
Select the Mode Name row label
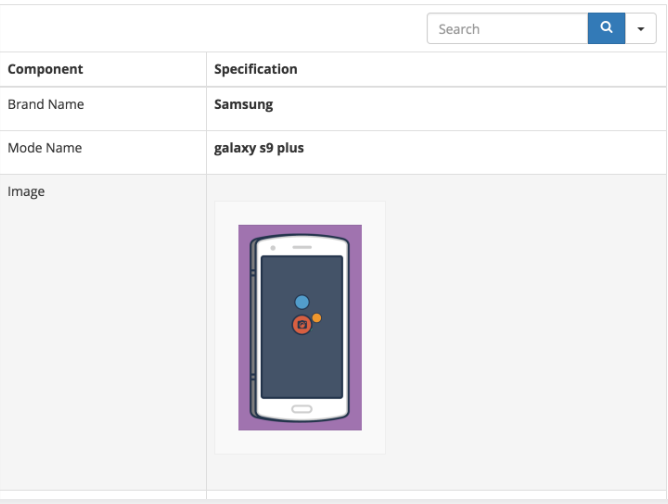coord(44,148)
